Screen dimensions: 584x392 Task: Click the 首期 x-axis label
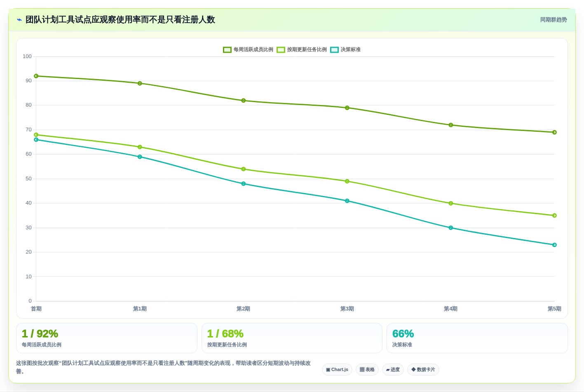[x=36, y=309]
